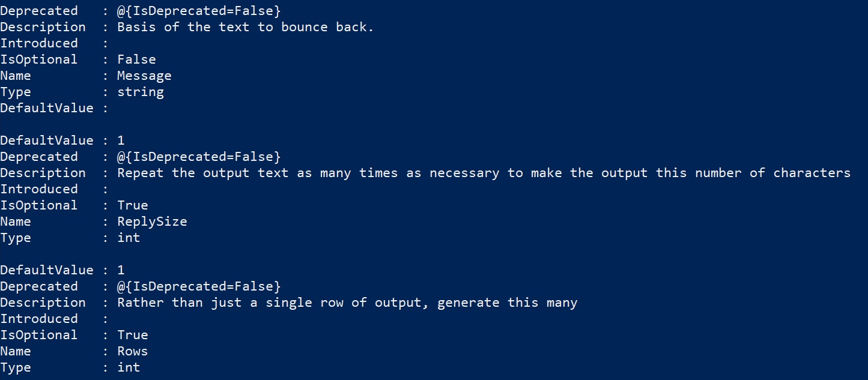Click the 'True' value above ReplySize
The image size is (868, 380).
(132, 205)
